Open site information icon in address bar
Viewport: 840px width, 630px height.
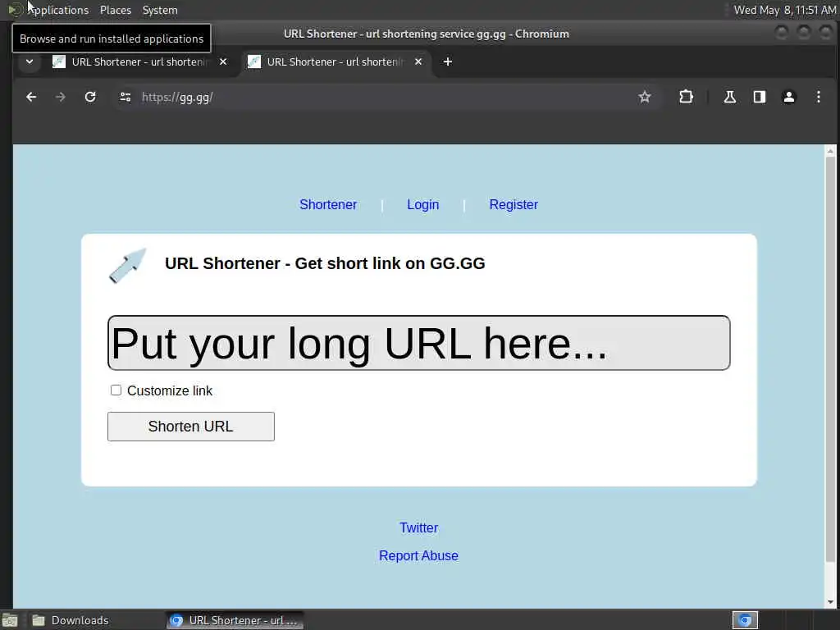(126, 97)
